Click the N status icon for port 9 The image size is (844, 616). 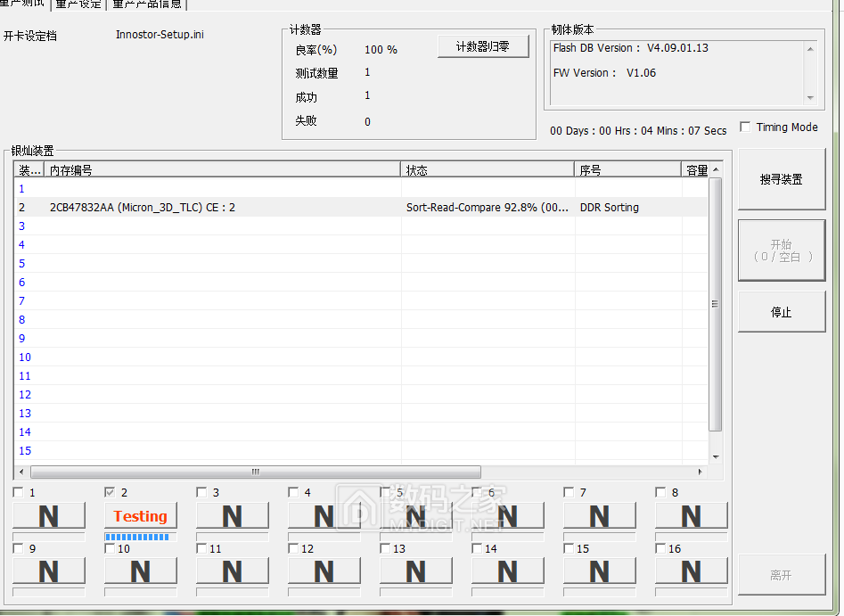pos(49,571)
